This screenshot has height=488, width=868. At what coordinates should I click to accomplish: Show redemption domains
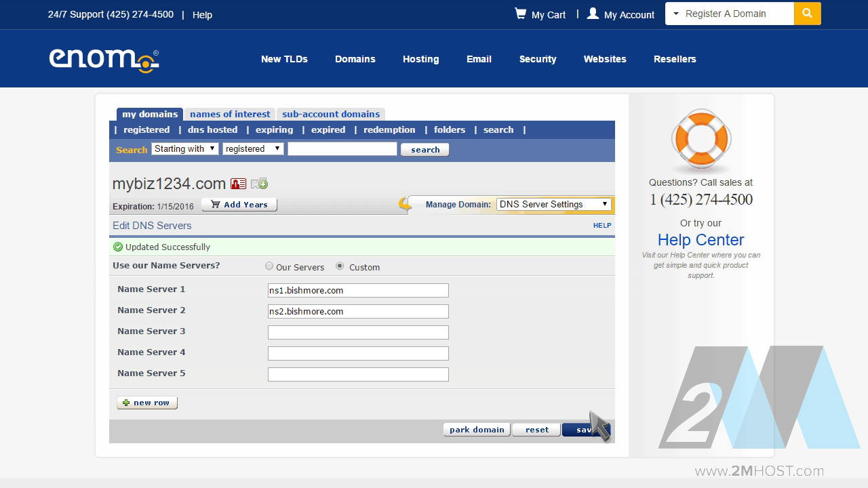389,129
